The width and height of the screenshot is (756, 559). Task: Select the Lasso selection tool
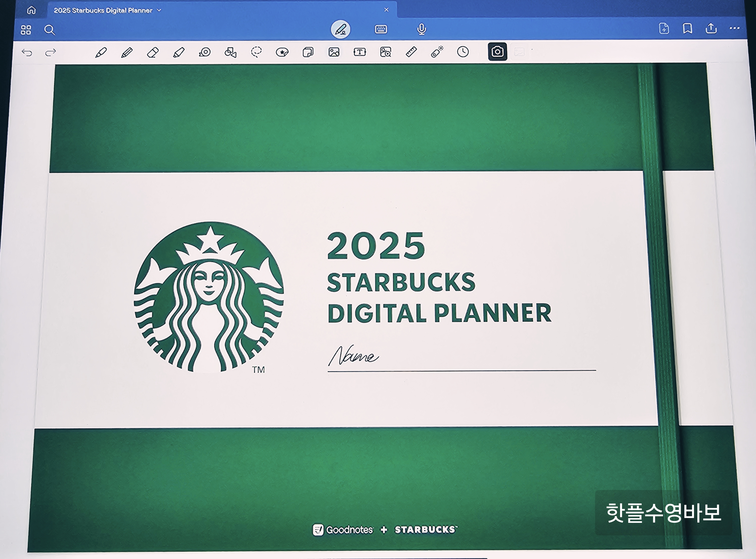[256, 52]
